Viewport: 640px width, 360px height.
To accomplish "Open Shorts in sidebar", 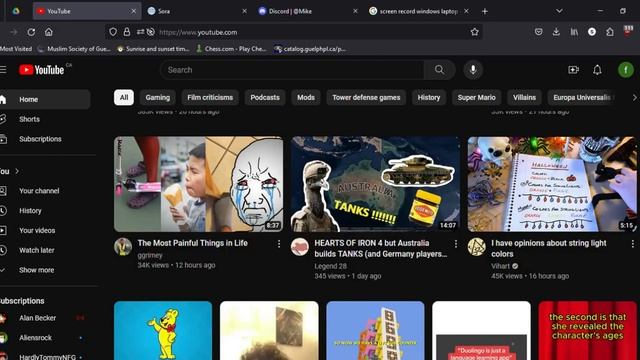I will click(45, 119).
